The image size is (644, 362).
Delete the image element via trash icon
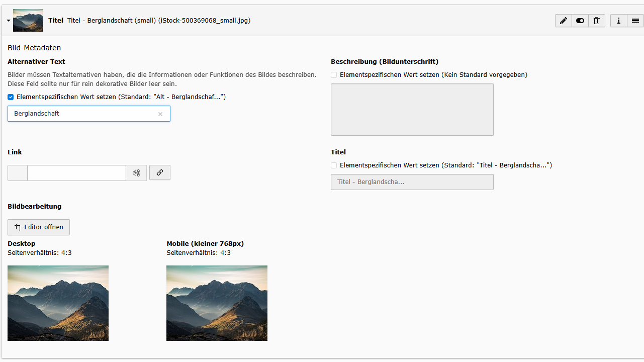point(597,21)
